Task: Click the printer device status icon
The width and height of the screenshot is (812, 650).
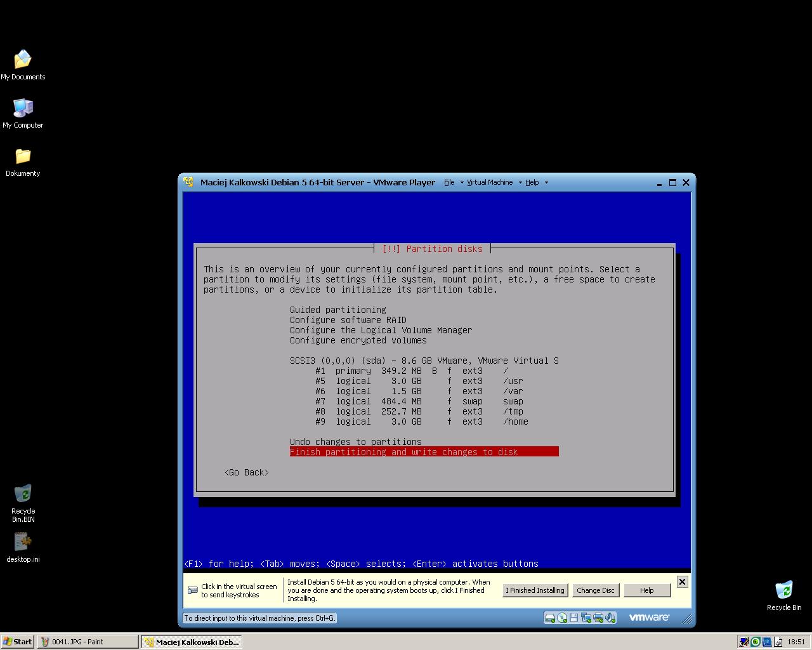Action: point(598,618)
